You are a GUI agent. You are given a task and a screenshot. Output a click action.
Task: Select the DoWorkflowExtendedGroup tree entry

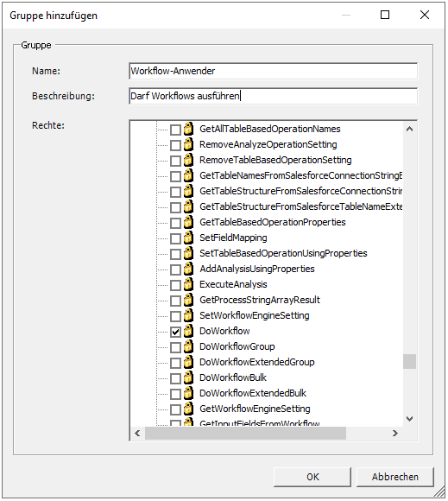point(257,362)
